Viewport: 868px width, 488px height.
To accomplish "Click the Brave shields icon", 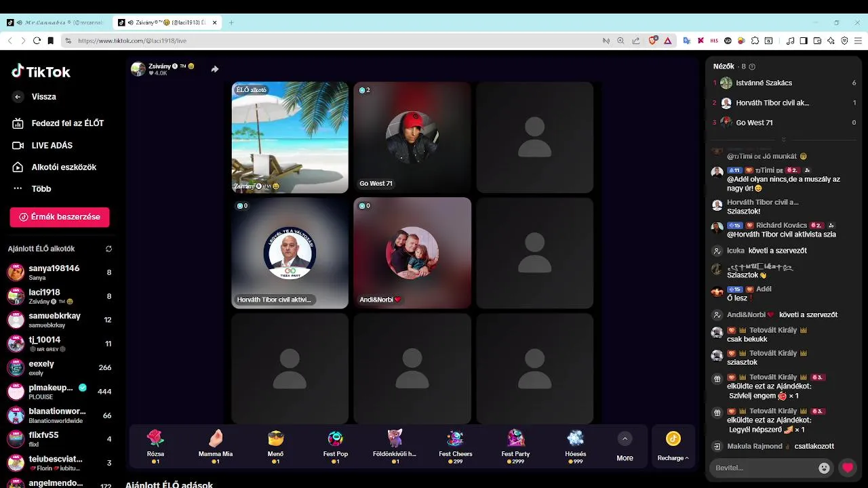I will click(x=652, y=41).
